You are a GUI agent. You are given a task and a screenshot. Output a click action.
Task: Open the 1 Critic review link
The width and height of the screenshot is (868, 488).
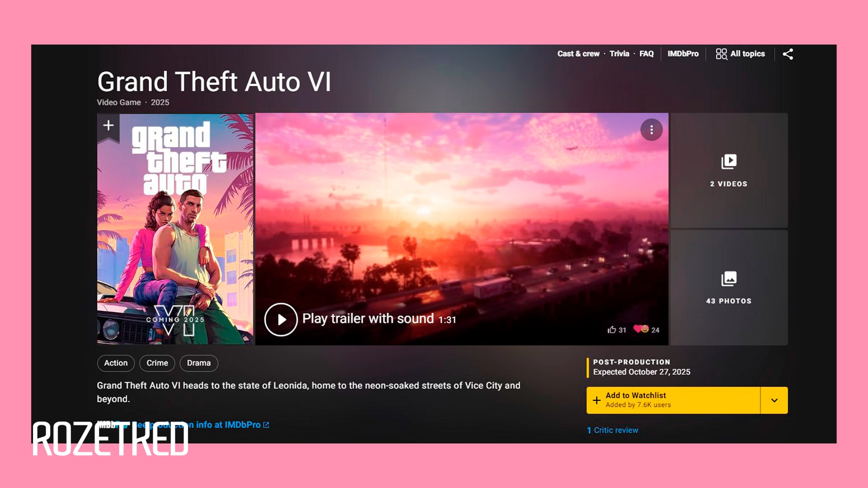pyautogui.click(x=613, y=430)
